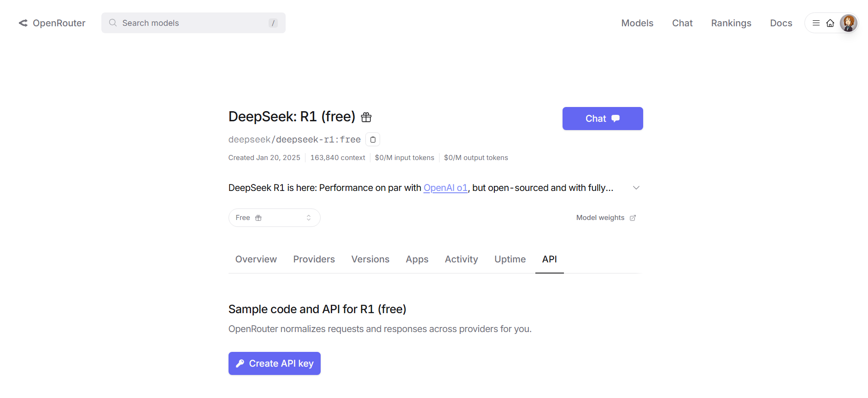Screen dimensions: 868x398
Task: Copy the deepseek-r1:free model ID
Action: (373, 139)
